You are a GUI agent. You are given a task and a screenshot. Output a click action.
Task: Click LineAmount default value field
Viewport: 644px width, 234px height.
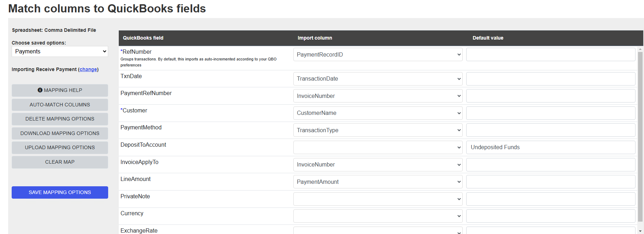click(551, 182)
